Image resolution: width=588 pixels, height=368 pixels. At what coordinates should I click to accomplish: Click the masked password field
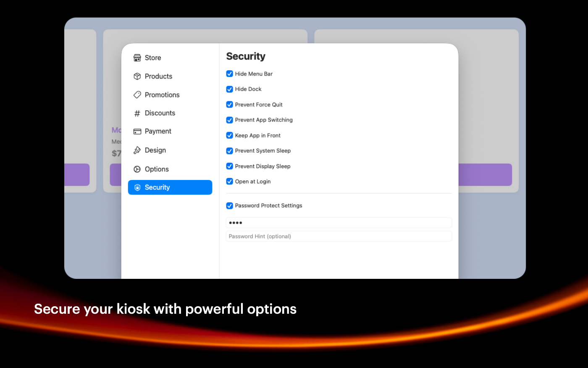339,223
